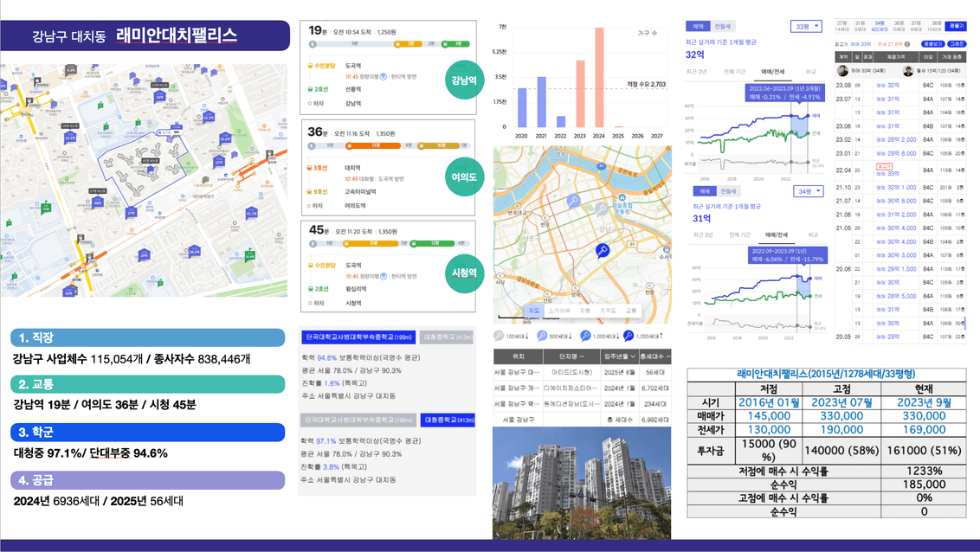
Task: Click the 아디드(도시형) row in the supply table
Action: [x=582, y=372]
